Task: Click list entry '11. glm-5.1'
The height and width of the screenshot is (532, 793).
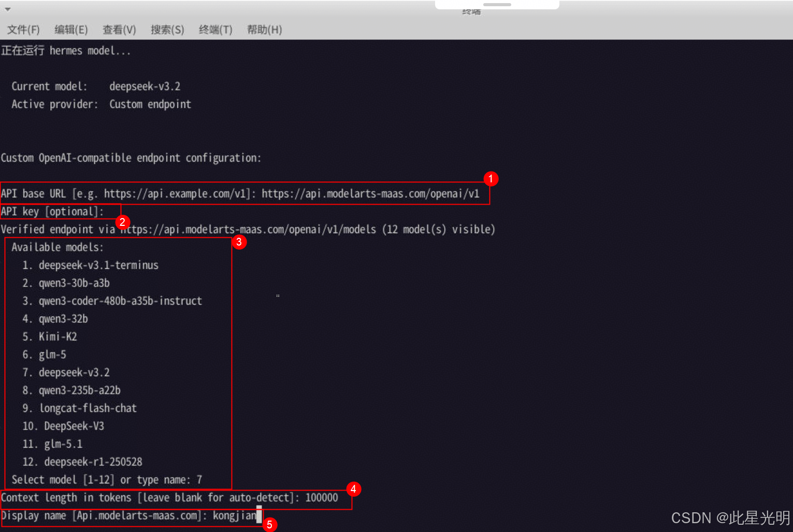Action: 52,444
